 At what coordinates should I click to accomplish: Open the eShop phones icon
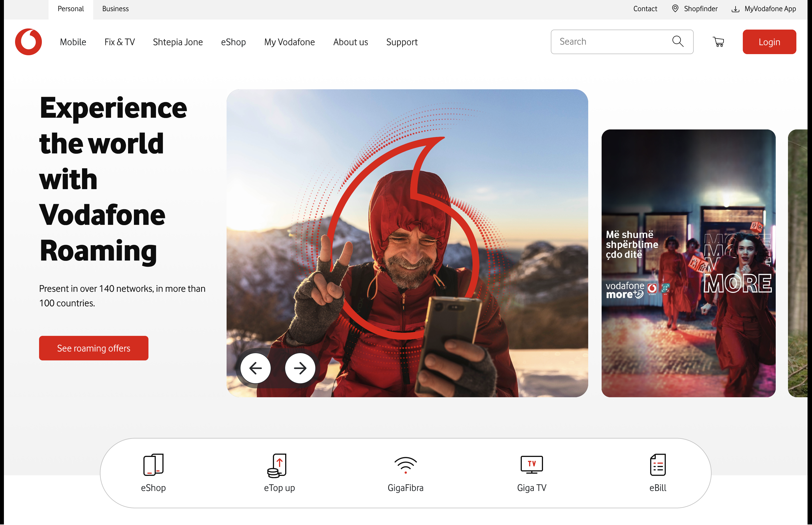coord(153,464)
